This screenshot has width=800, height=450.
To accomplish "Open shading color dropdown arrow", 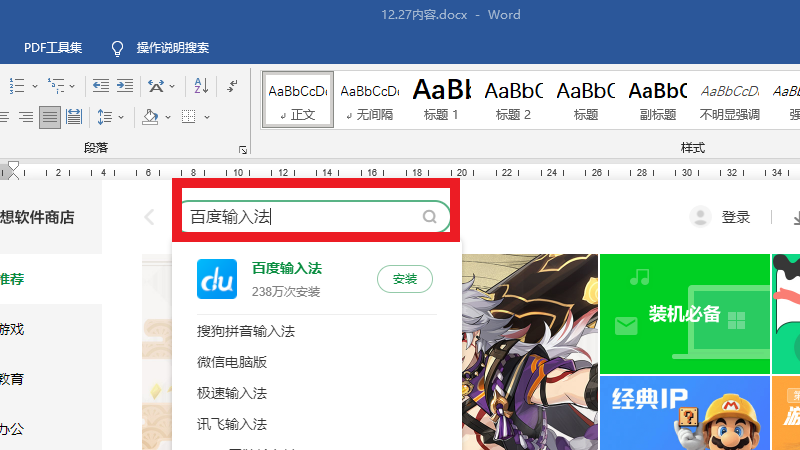I will 168,117.
